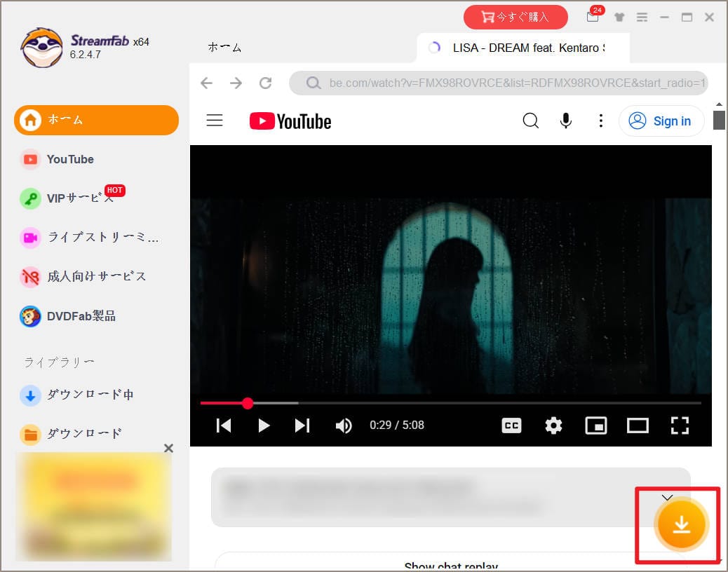Click the video progress bar scrubber

[248, 403]
